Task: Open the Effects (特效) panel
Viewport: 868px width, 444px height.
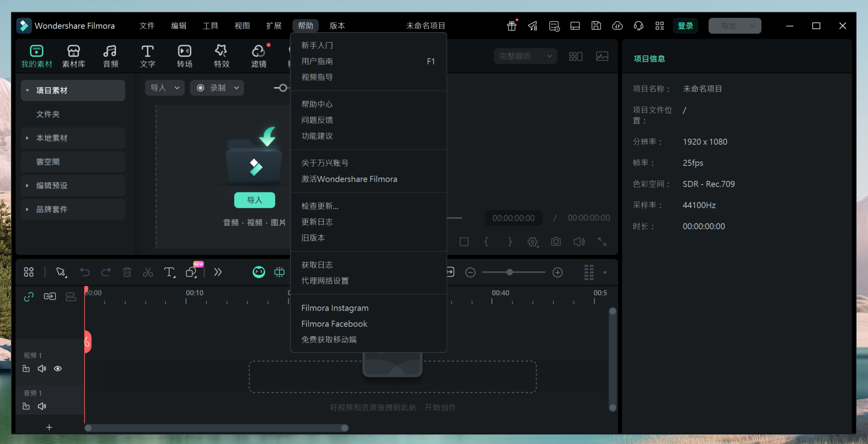Action: [221, 56]
